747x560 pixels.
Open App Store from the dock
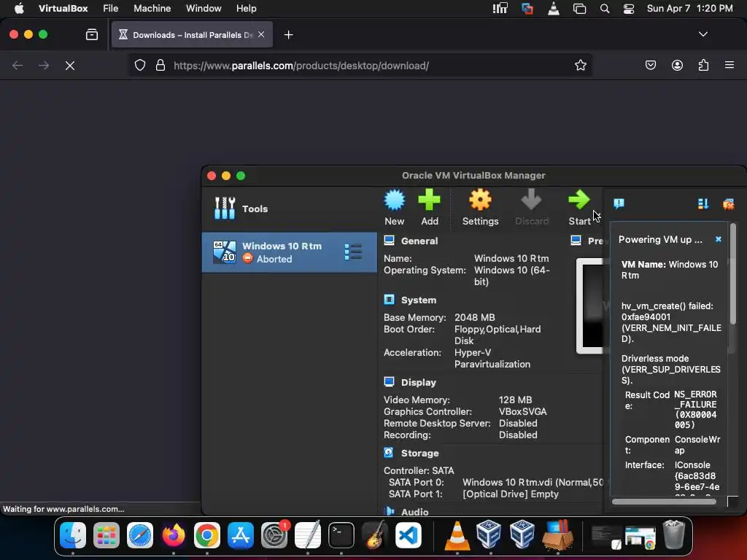pyautogui.click(x=241, y=535)
